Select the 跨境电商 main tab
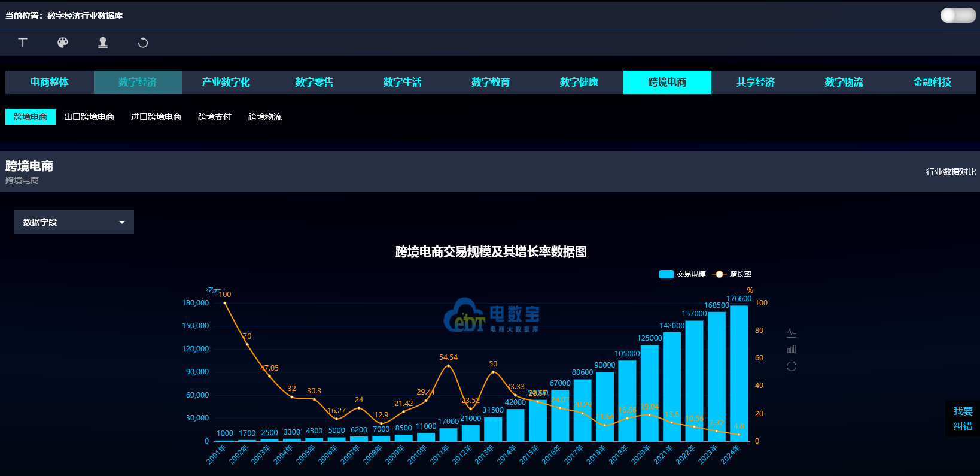The width and height of the screenshot is (980, 476). coord(667,82)
